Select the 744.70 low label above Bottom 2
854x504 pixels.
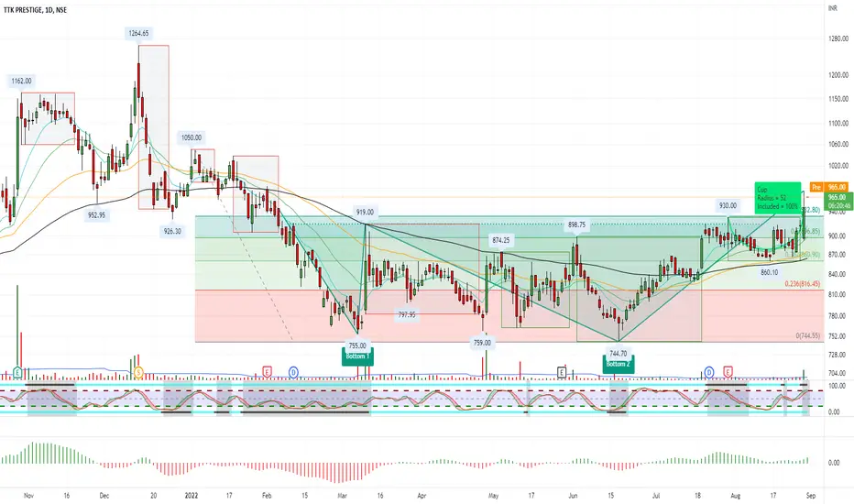pyautogui.click(x=619, y=354)
